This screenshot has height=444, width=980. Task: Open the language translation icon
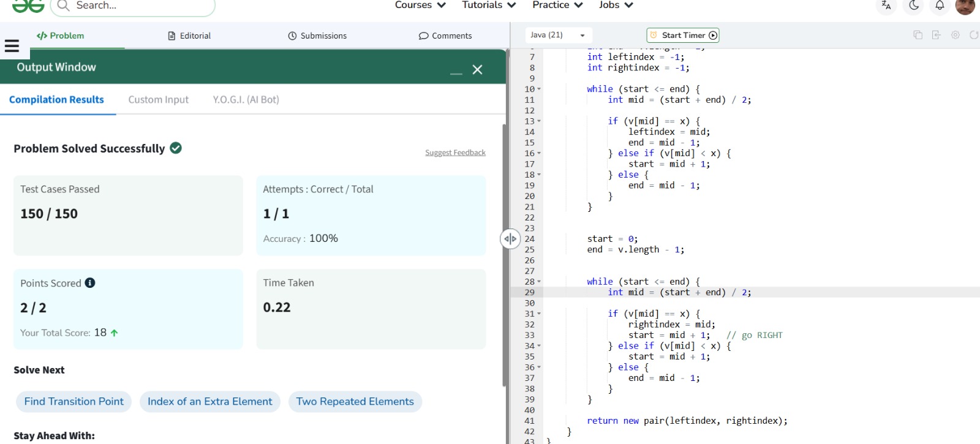(x=886, y=6)
